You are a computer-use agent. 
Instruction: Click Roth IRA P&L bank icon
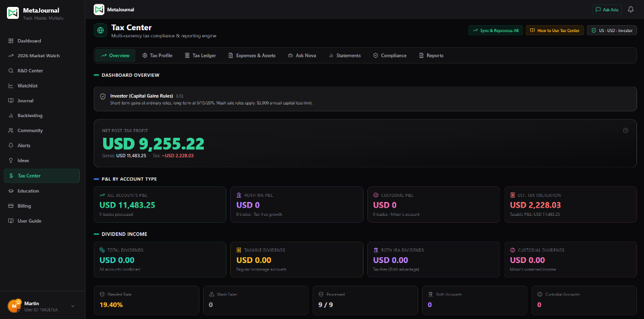[239, 195]
